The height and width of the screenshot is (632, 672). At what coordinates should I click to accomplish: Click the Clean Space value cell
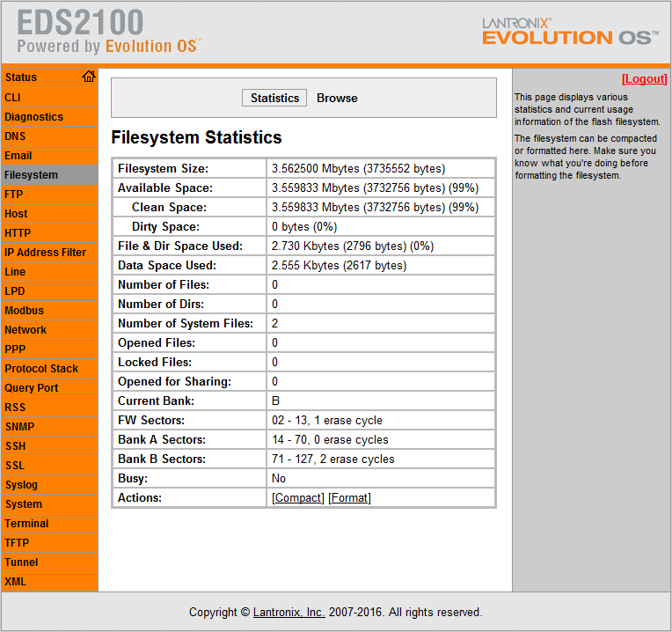(x=381, y=207)
